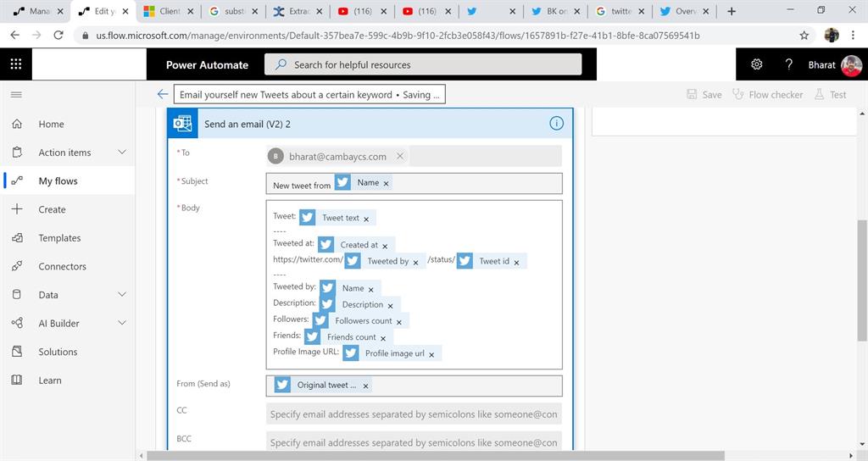This screenshot has width=868, height=461.
Task: Switch to the Client browser tab
Action: (x=169, y=11)
